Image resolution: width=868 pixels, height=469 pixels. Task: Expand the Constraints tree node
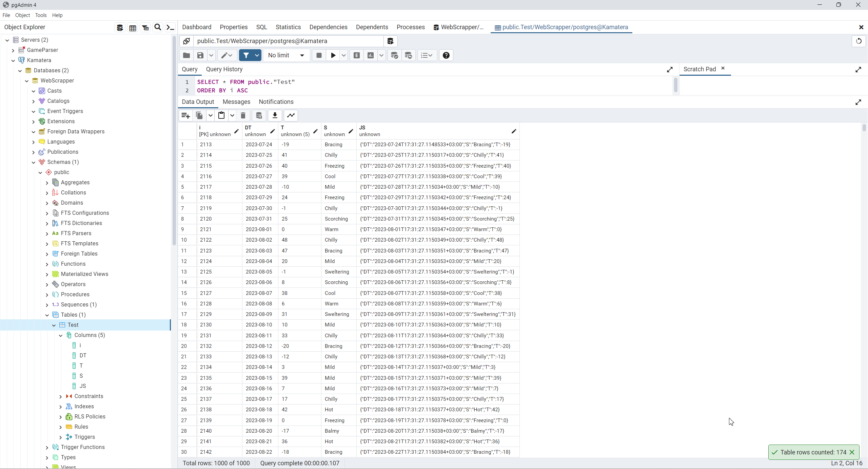[x=61, y=396]
